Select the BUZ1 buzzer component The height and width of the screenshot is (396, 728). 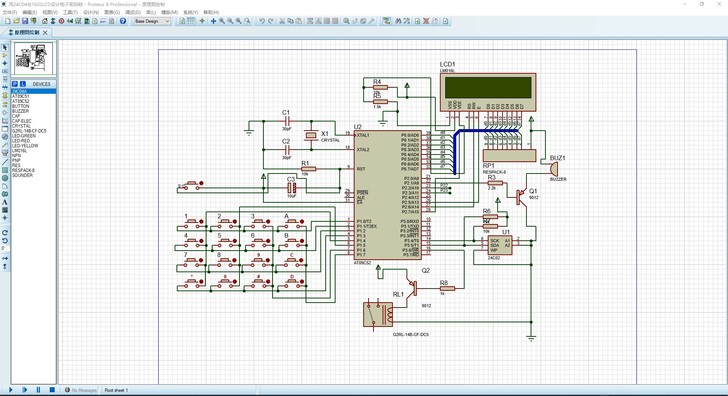coord(553,168)
